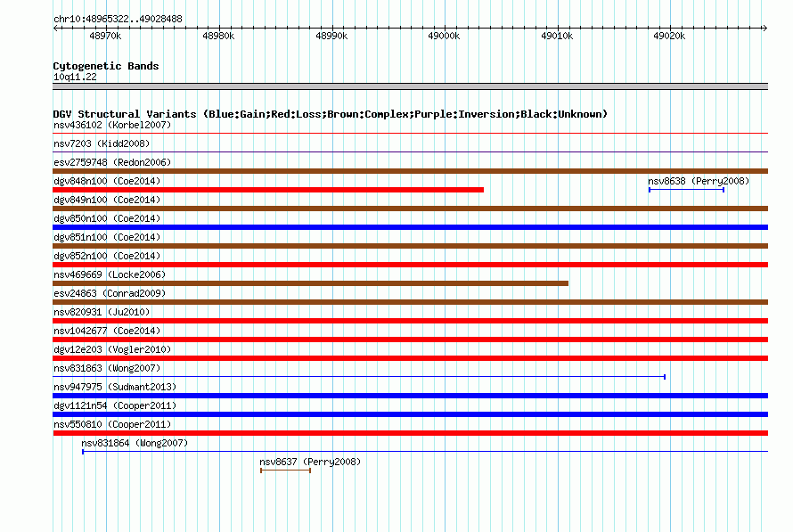Click the 49020k ruler tick label
793x532 pixels.
click(x=669, y=36)
